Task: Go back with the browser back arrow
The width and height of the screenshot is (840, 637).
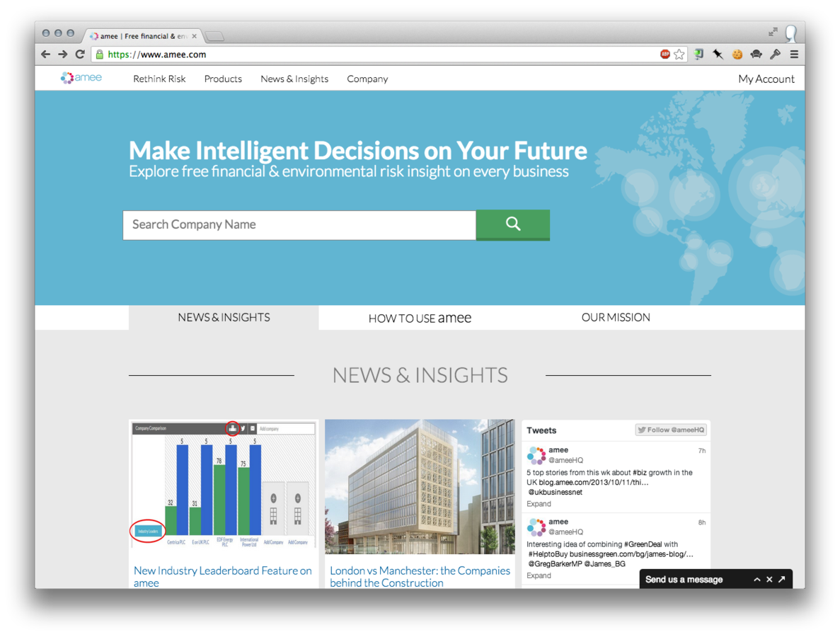Action: (x=45, y=54)
